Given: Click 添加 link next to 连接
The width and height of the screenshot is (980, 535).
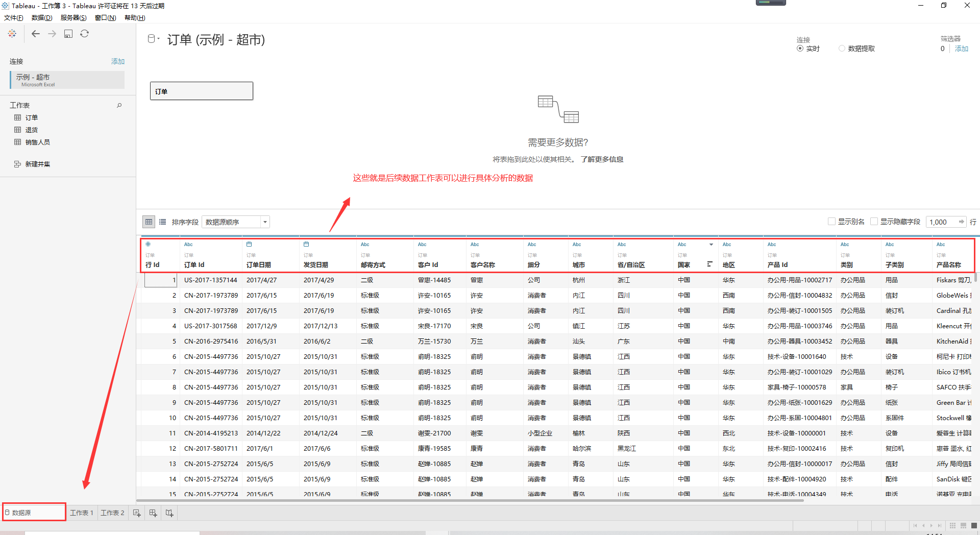Looking at the screenshot, I should point(118,61).
